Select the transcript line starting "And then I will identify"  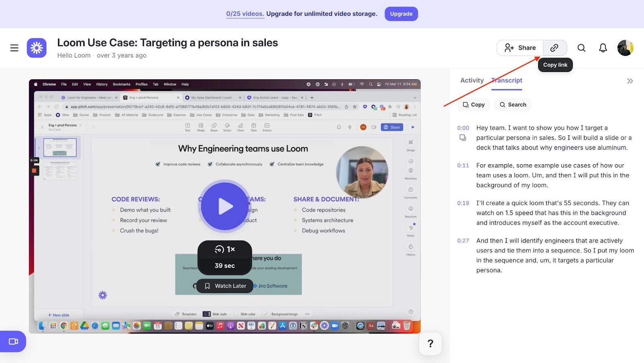555,255
